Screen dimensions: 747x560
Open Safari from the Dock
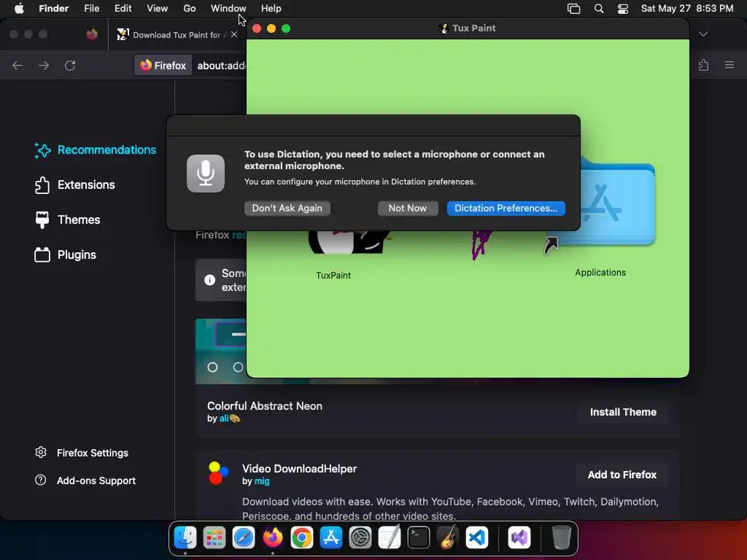pos(244,537)
